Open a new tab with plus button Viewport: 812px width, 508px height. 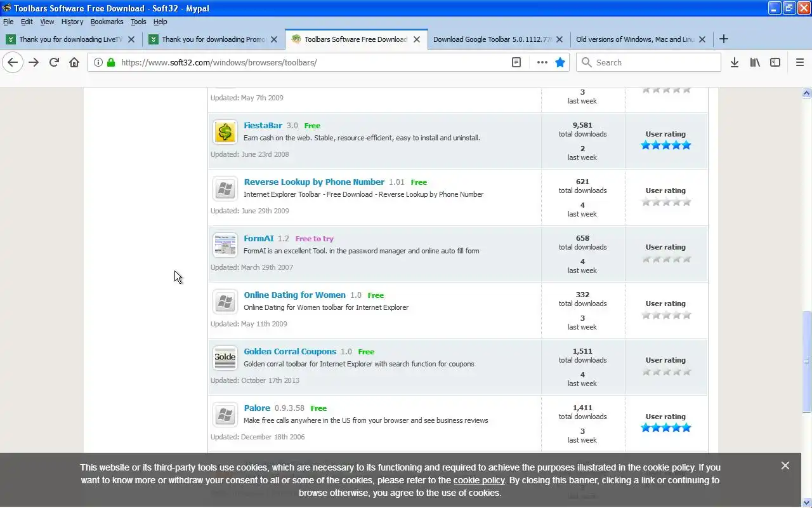point(723,39)
